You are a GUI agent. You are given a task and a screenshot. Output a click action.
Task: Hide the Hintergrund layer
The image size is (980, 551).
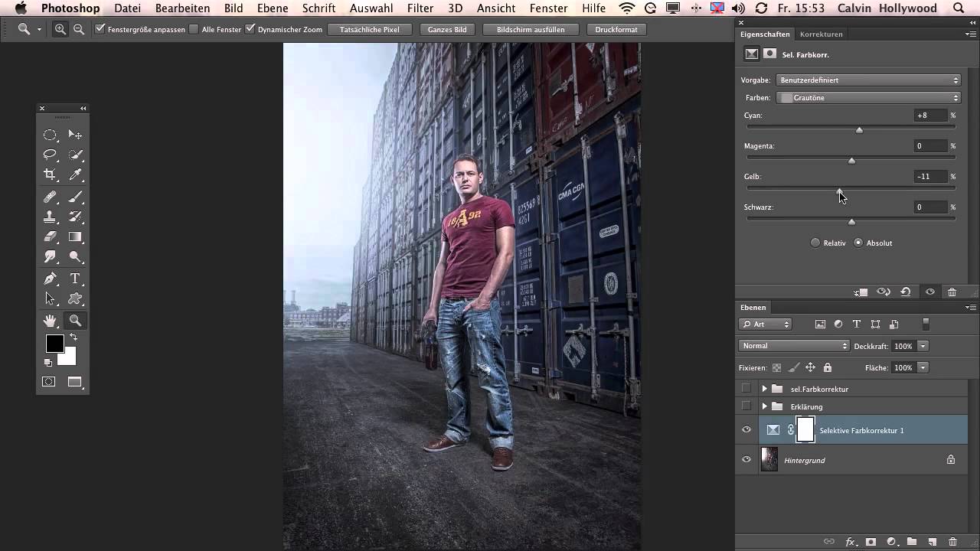[x=746, y=460]
